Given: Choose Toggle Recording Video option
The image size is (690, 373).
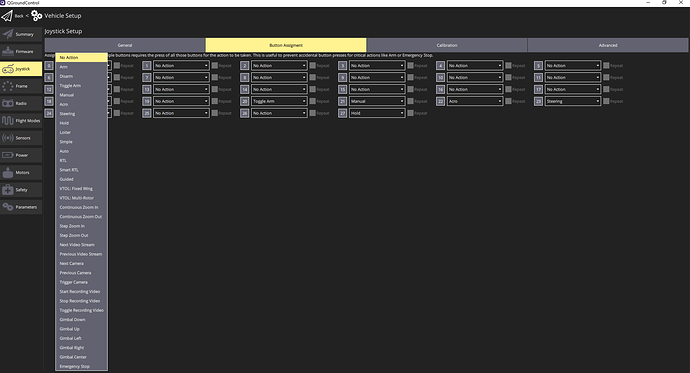Looking at the screenshot, I should coord(81,310).
